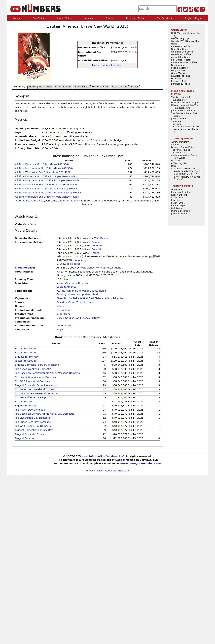The width and height of the screenshot is (215, 644).
Task: Open the Walt Disney distributor link
Action: (101, 238)
